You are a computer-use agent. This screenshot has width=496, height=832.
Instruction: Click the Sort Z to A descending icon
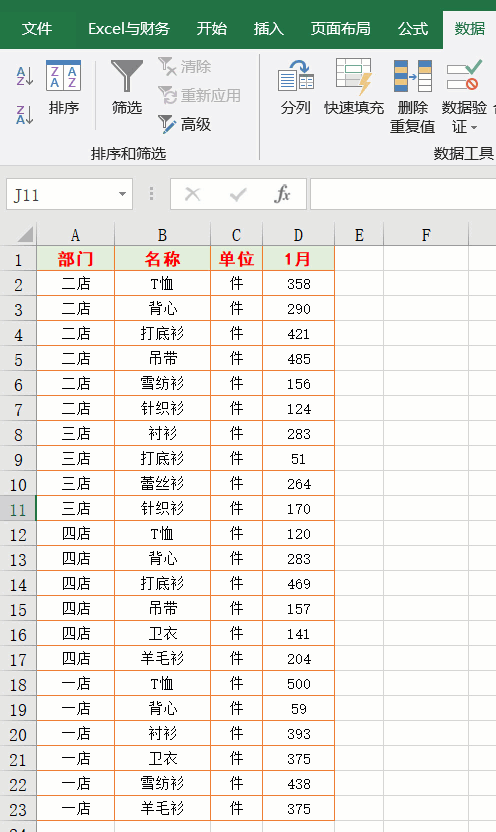pyautogui.click(x=24, y=115)
